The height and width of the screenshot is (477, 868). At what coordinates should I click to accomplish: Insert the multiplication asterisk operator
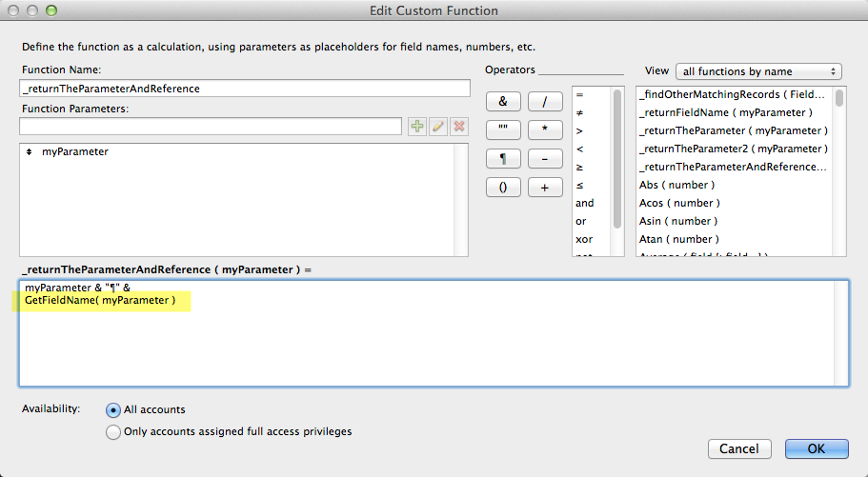point(545,130)
